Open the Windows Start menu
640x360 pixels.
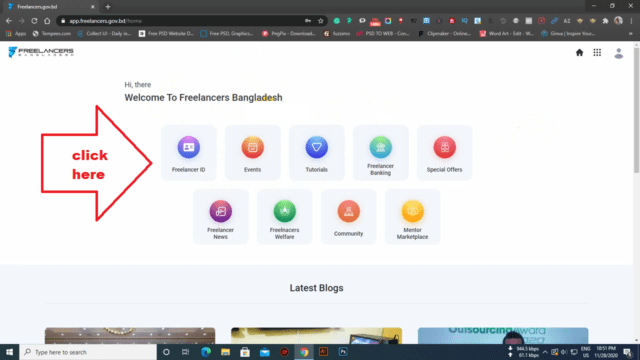[x=9, y=352]
